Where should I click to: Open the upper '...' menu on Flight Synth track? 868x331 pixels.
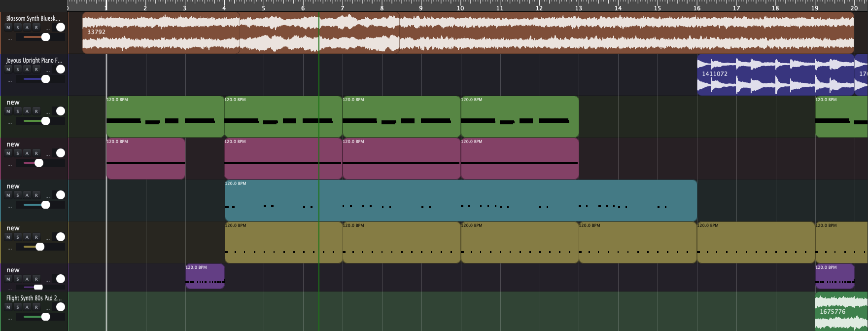47,308
